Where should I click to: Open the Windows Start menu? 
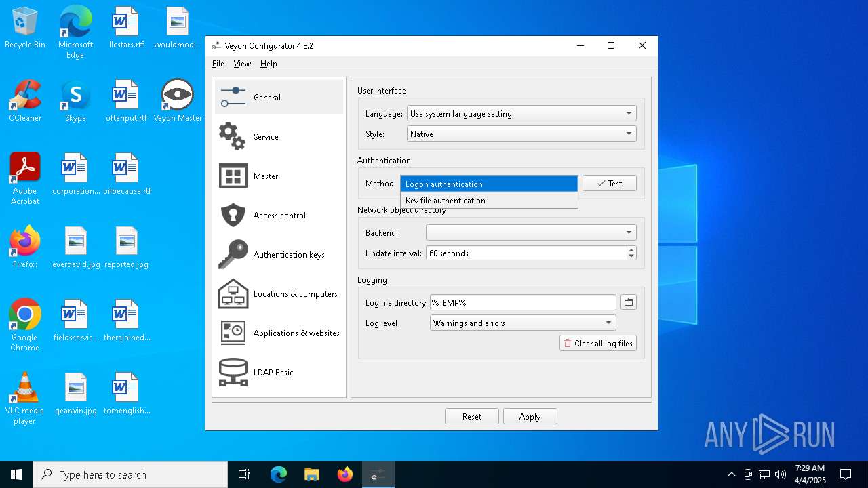point(16,474)
